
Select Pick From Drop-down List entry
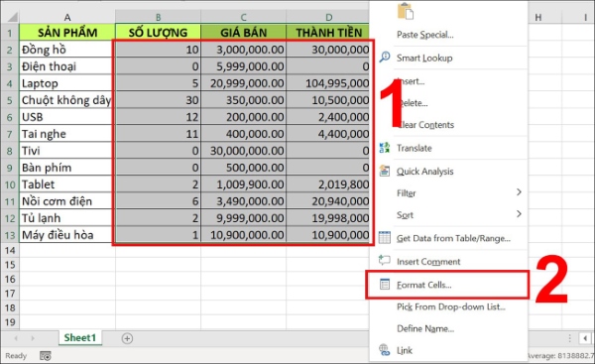[451, 306]
